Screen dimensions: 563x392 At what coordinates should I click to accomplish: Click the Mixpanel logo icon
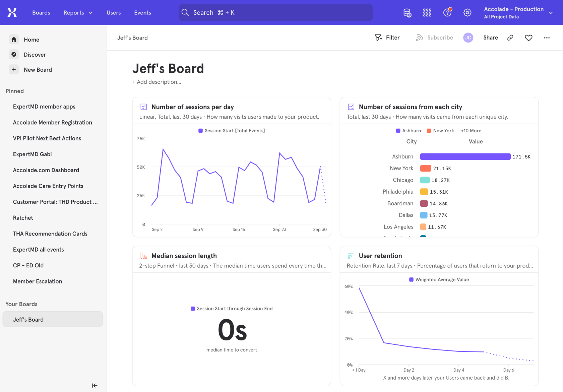[x=12, y=13]
